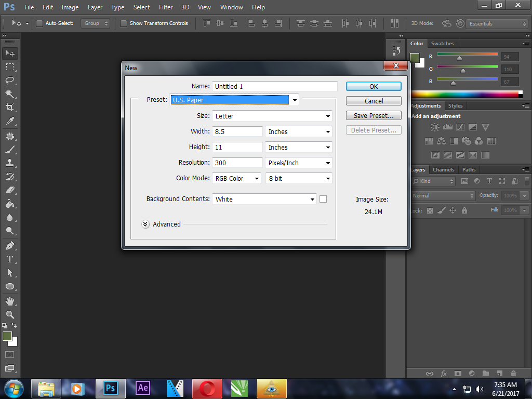Open the Size dropdown showing Letter

272,116
